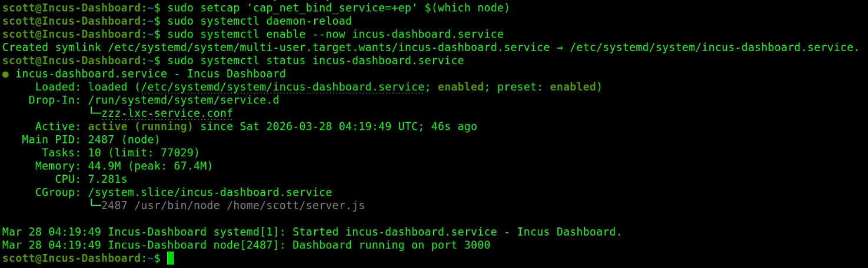Image resolution: width=868 pixels, height=268 pixels.
Task: Click the "sudo systemctl daemon-reload" command
Action: click(260, 21)
